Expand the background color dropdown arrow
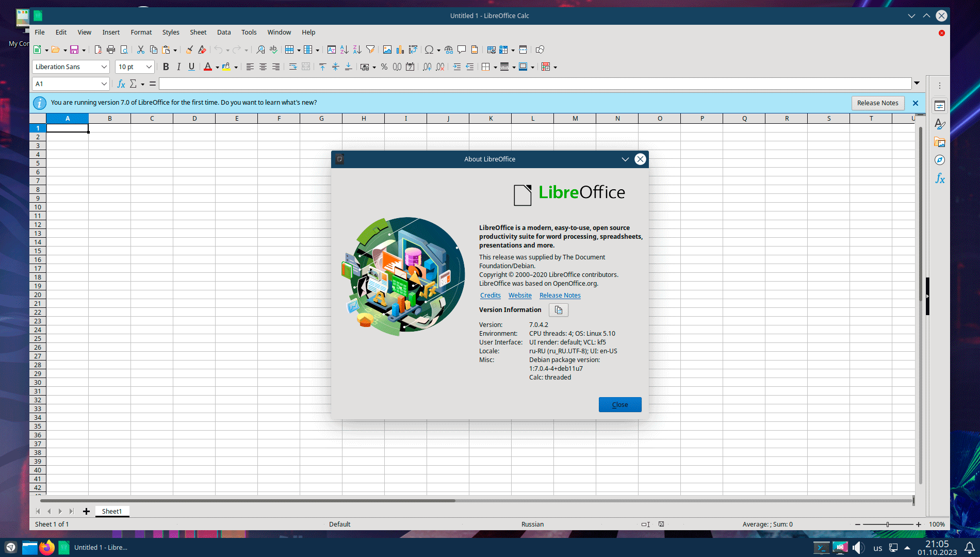The height and width of the screenshot is (557, 980). [x=236, y=67]
